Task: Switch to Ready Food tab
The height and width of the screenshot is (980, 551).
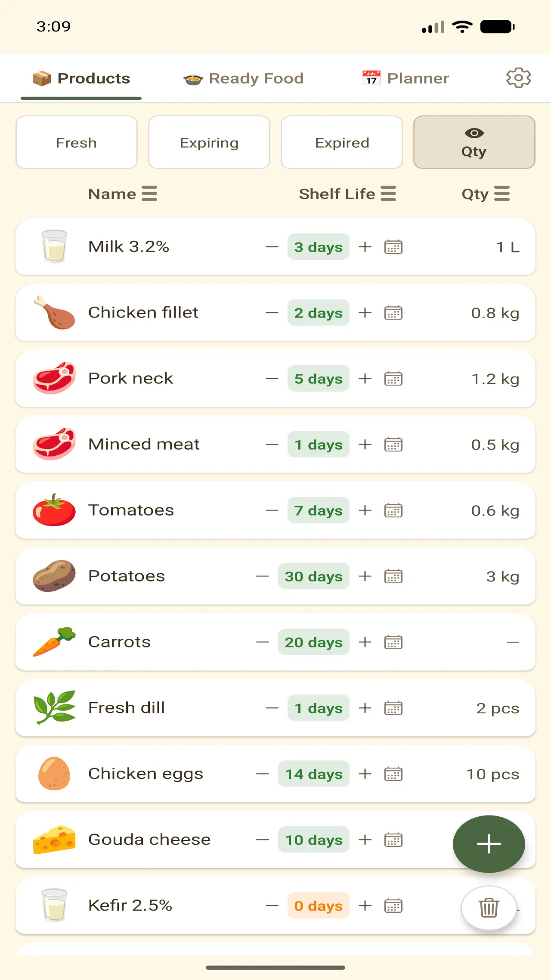Action: point(244,78)
